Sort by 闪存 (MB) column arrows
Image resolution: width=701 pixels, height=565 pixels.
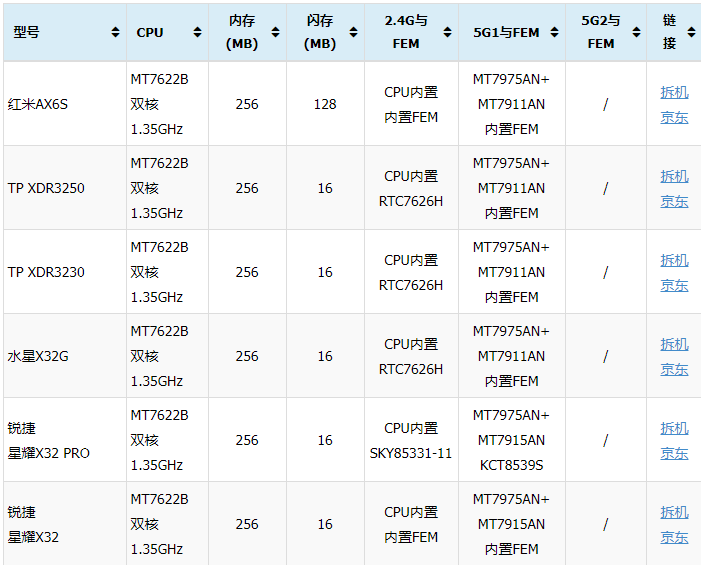[353, 32]
